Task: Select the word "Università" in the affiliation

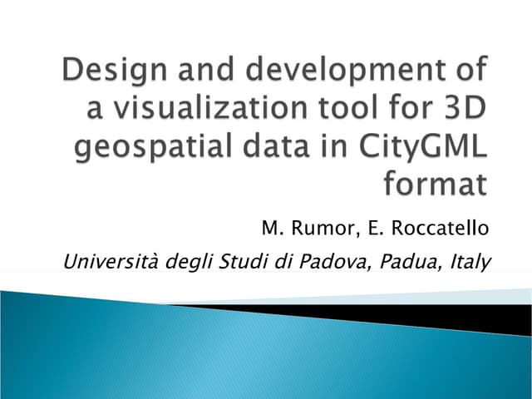Action: click(110, 263)
